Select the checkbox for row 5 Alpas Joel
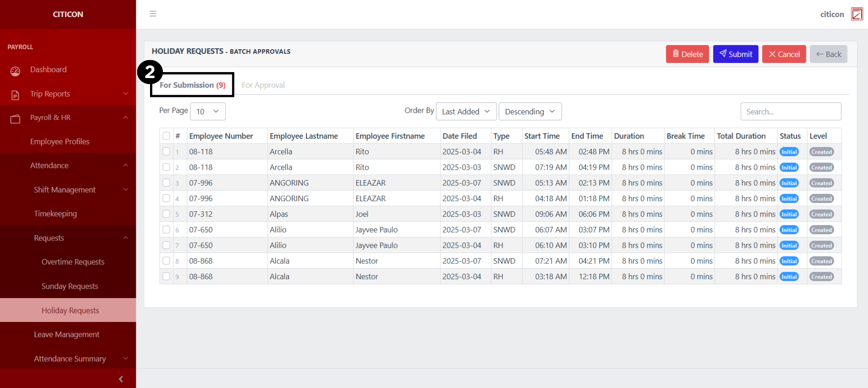This screenshot has width=868, height=388. coord(166,214)
